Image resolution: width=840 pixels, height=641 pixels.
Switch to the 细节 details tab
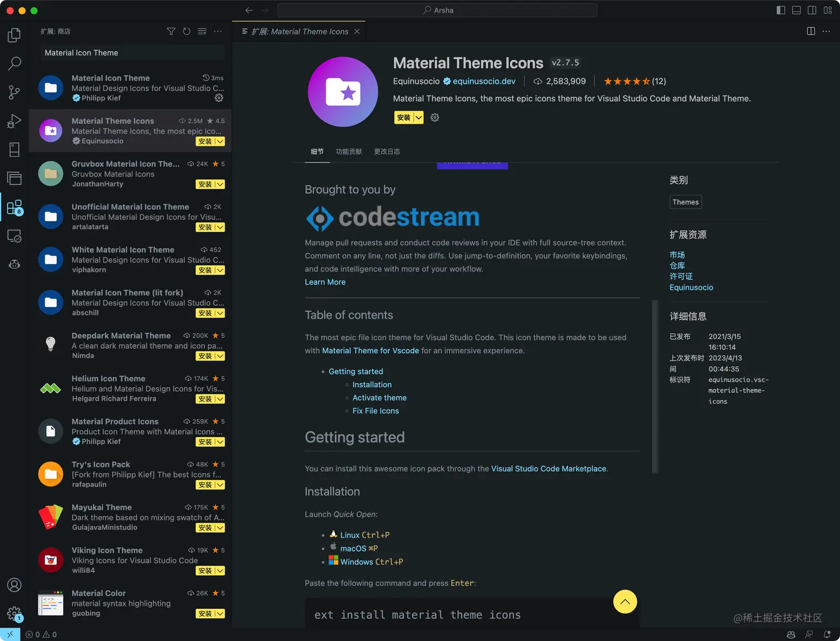317,152
